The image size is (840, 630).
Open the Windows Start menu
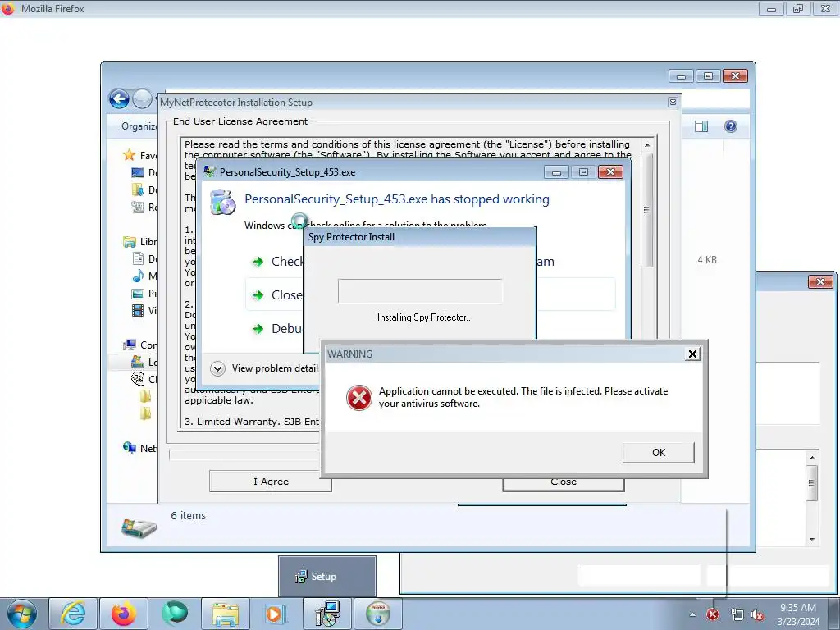pos(21,614)
